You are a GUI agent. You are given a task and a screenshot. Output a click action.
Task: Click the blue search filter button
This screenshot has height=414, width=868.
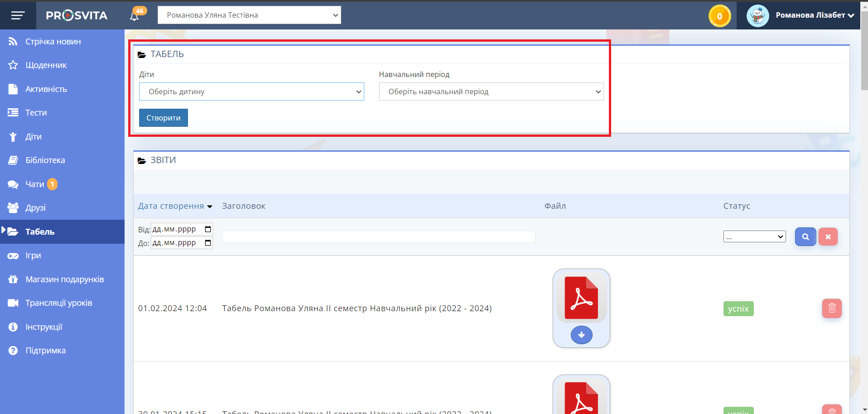(x=805, y=237)
